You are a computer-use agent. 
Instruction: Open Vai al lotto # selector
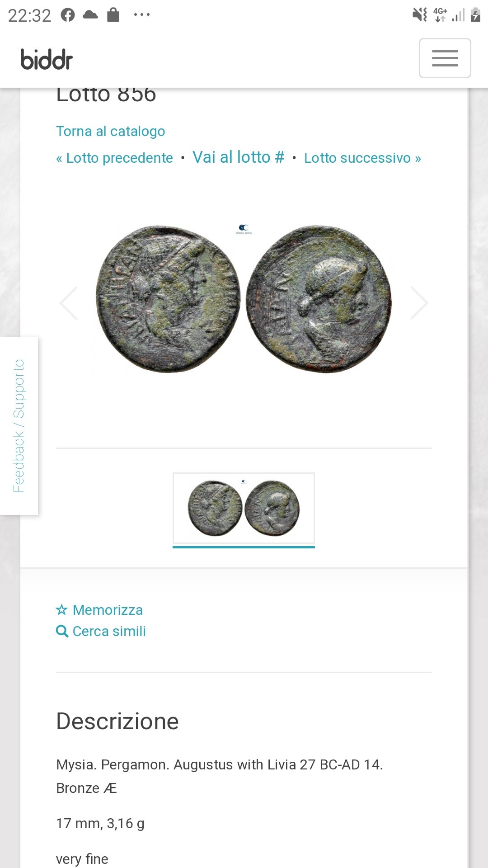[x=239, y=157]
